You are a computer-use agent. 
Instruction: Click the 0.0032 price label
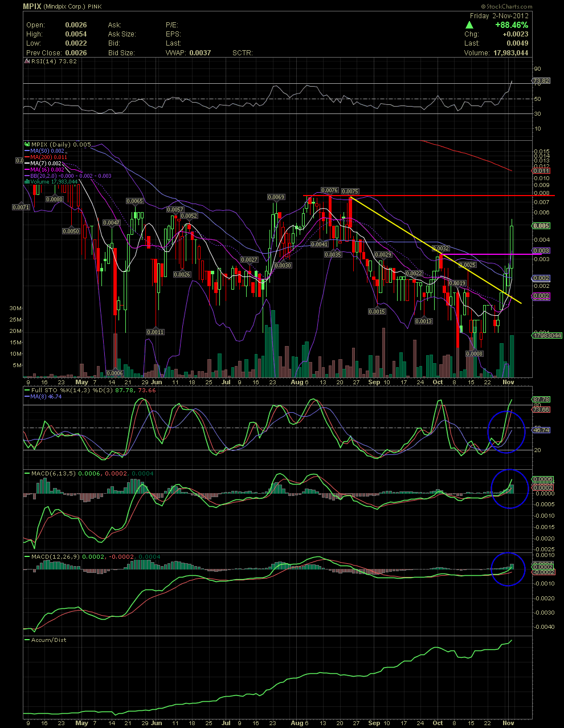(x=441, y=249)
